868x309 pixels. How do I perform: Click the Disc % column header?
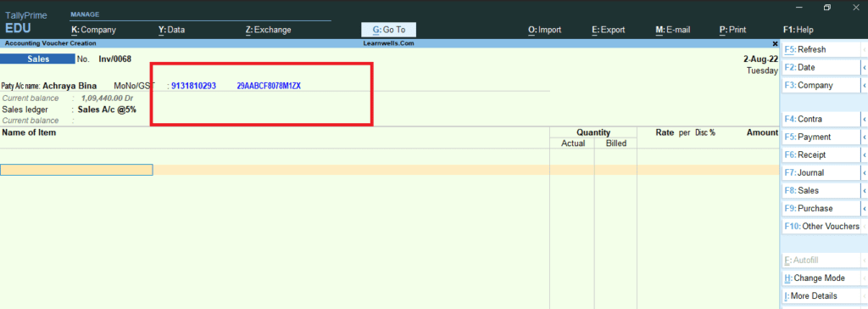pos(704,132)
